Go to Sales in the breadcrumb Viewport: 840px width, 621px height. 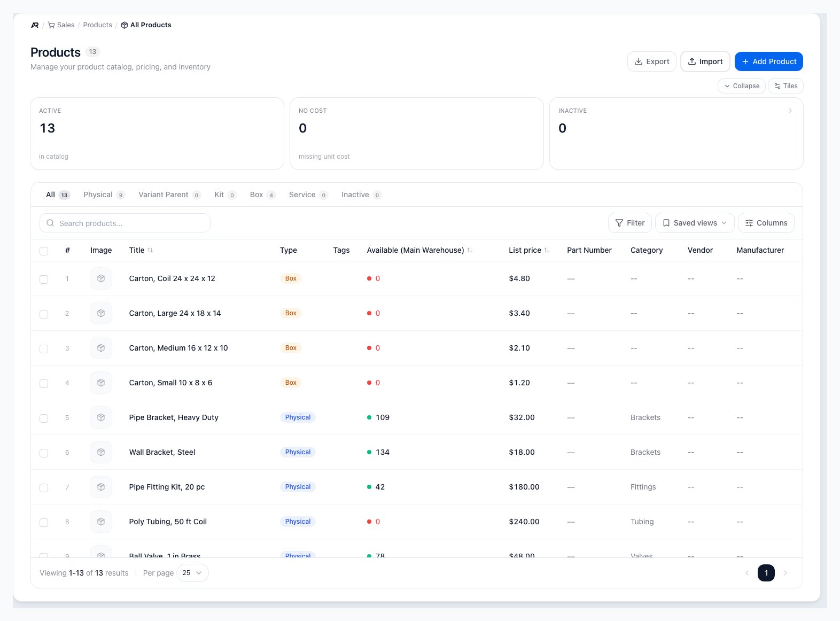tap(61, 25)
